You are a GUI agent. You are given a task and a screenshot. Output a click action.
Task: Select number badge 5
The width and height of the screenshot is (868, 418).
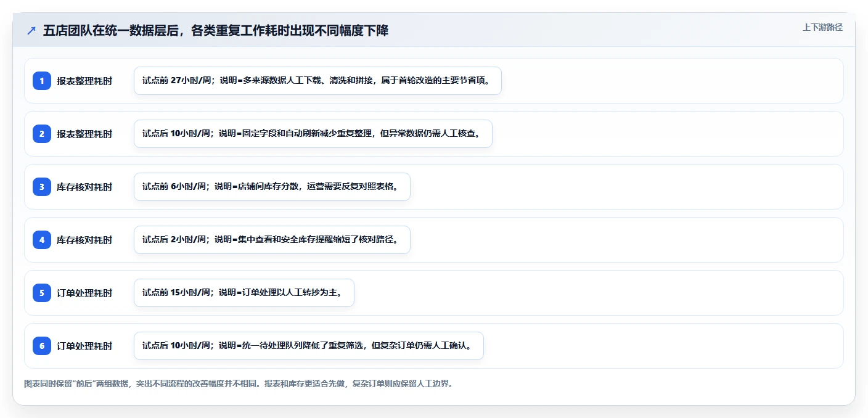tap(42, 293)
